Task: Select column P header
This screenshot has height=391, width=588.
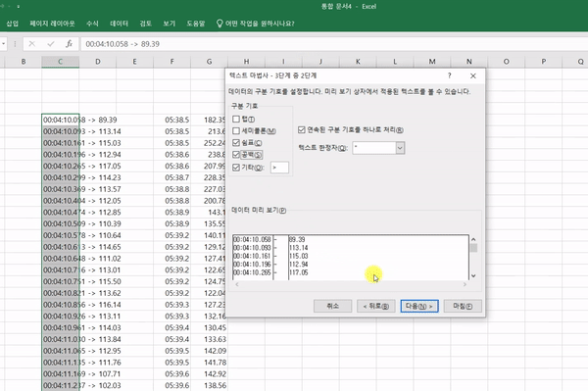Action: coord(543,62)
